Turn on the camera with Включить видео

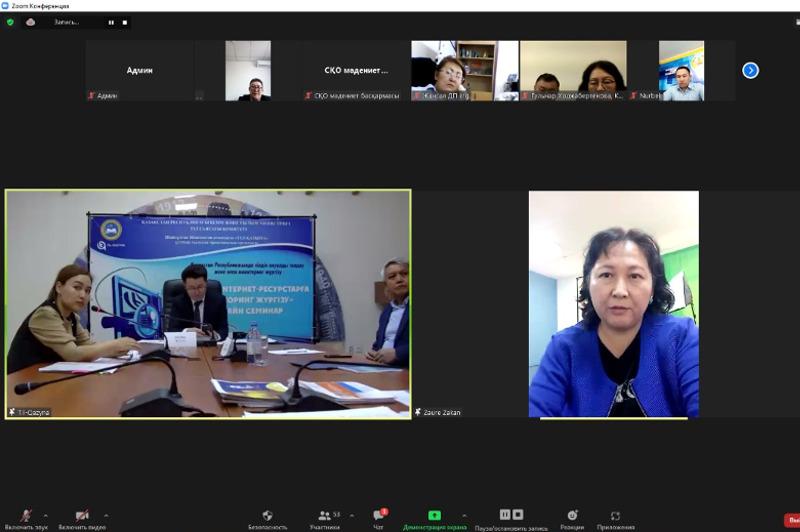(x=82, y=519)
